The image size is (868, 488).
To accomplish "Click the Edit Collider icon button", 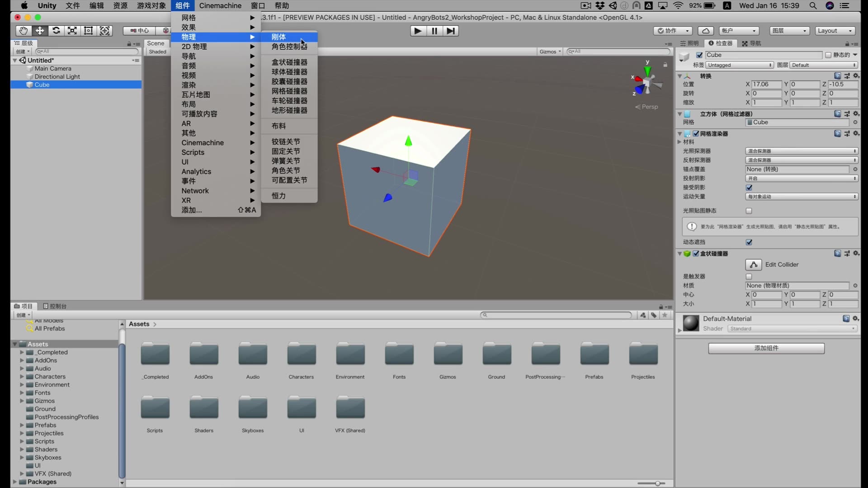I will [x=753, y=265].
